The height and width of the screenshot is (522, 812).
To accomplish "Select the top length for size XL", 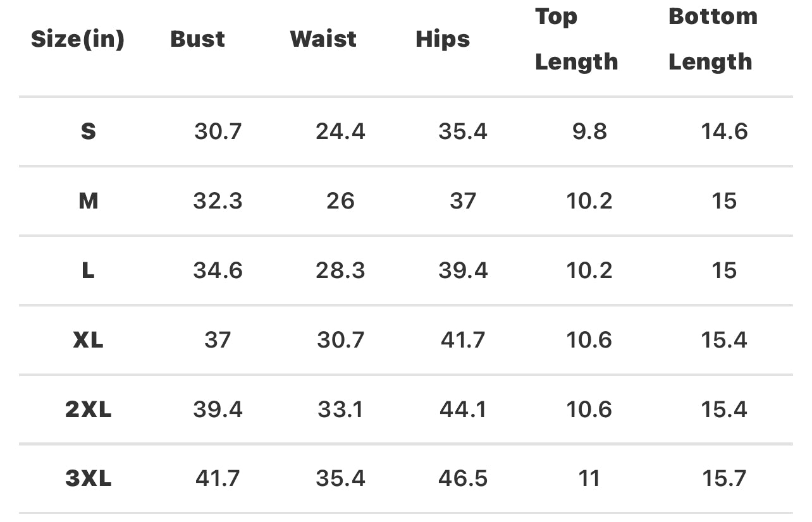I will click(589, 340).
